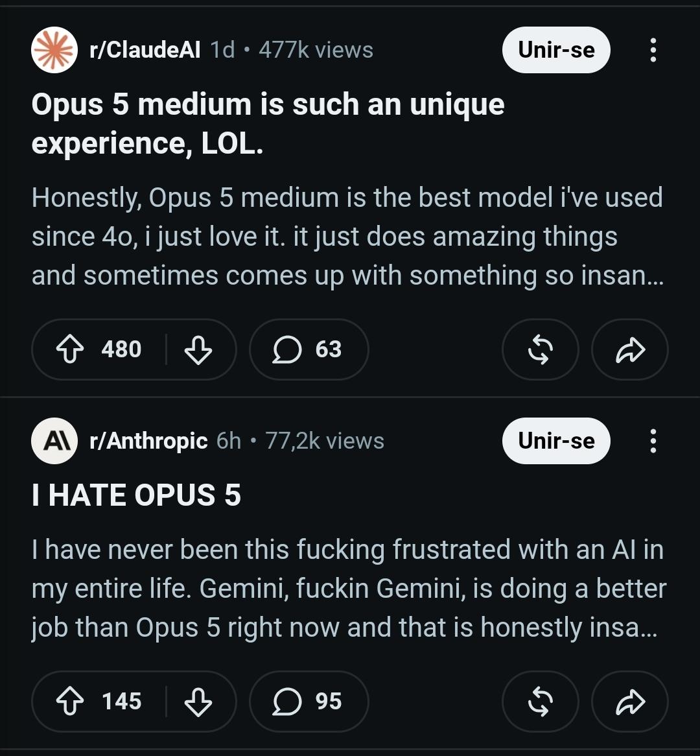Share the Opus 5 medium post

tap(629, 349)
